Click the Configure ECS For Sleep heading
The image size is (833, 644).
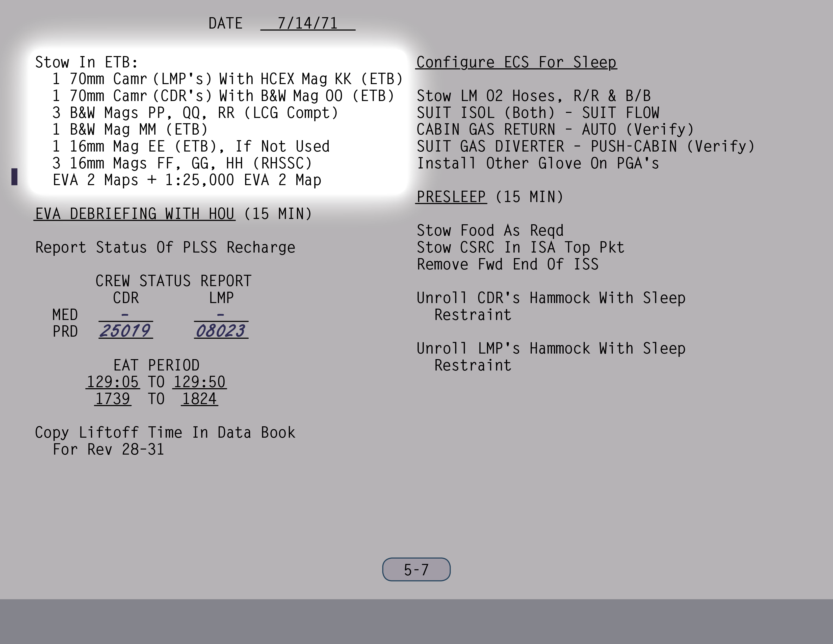[x=516, y=62]
